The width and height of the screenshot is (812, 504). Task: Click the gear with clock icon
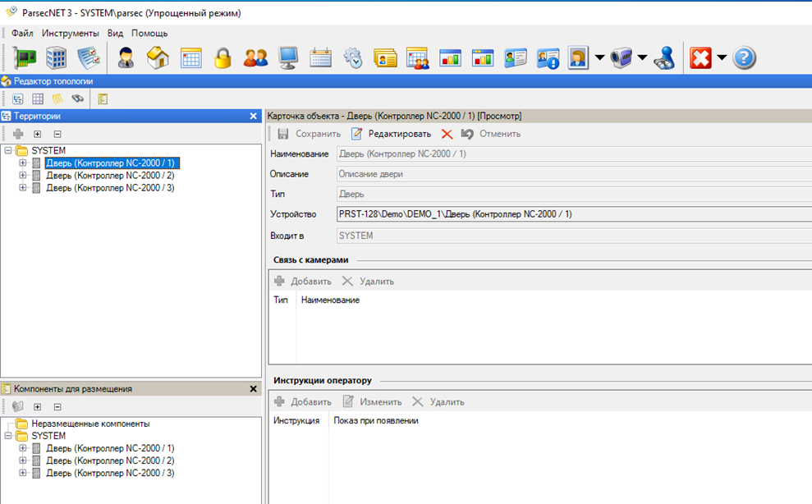[353, 58]
